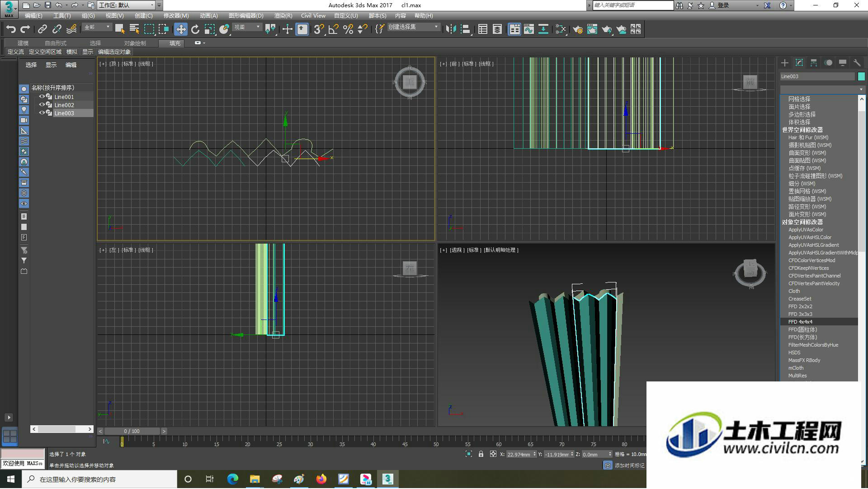This screenshot has height=489, width=868.
Task: Switch to the 自由形式 ribbon tab
Action: 56,43
